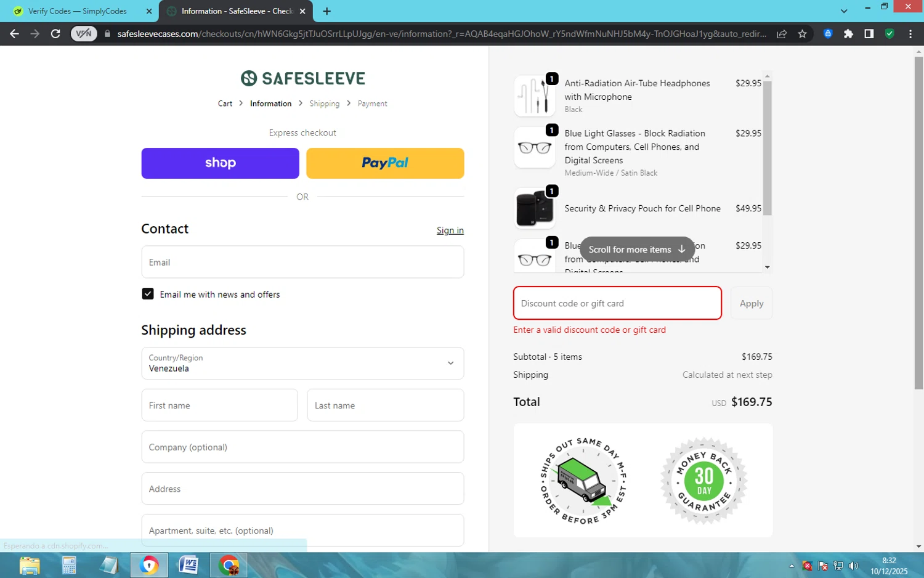This screenshot has height=578, width=924.
Task: Click first Blue Light Glasses thumbnail
Action: [535, 147]
